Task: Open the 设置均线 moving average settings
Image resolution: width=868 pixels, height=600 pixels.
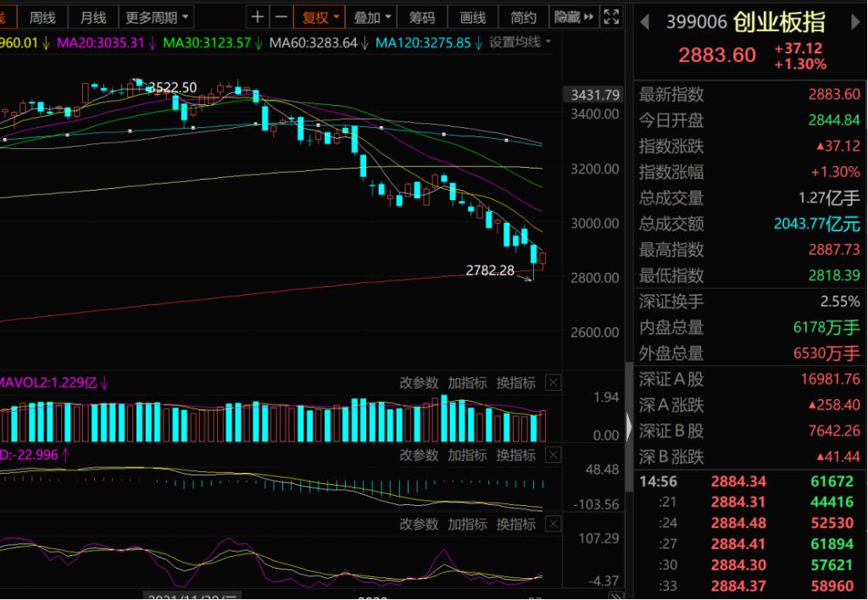Action: point(520,42)
